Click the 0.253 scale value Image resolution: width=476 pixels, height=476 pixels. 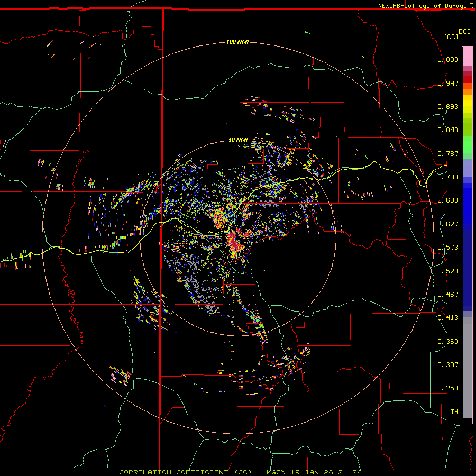coord(448,388)
